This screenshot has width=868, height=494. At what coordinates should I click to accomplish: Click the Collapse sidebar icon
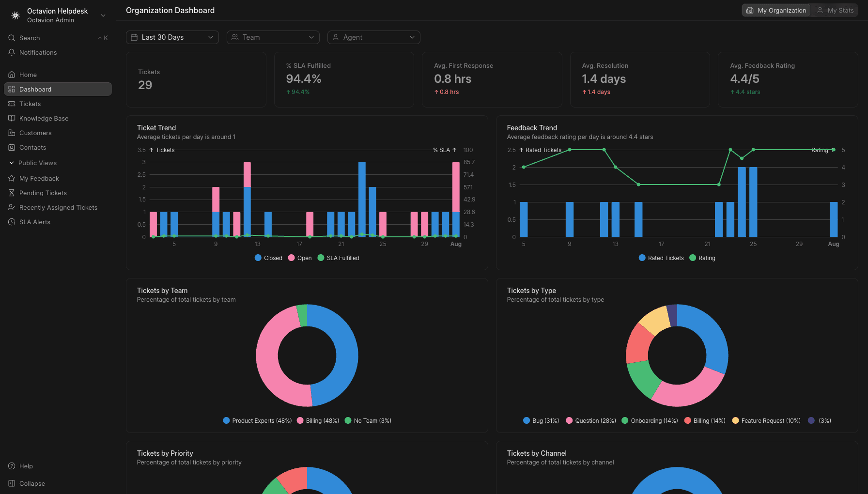[x=12, y=483]
